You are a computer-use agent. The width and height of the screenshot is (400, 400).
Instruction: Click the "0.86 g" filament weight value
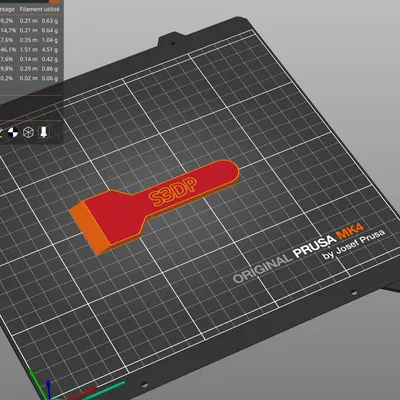click(x=50, y=69)
